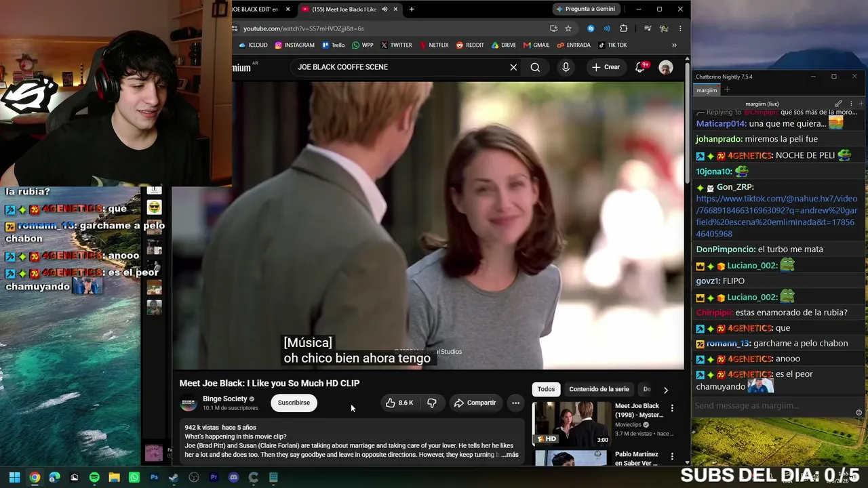This screenshot has height=488, width=868.
Task: Open the TikTok link from Gon_ZRP
Action: coord(776,216)
